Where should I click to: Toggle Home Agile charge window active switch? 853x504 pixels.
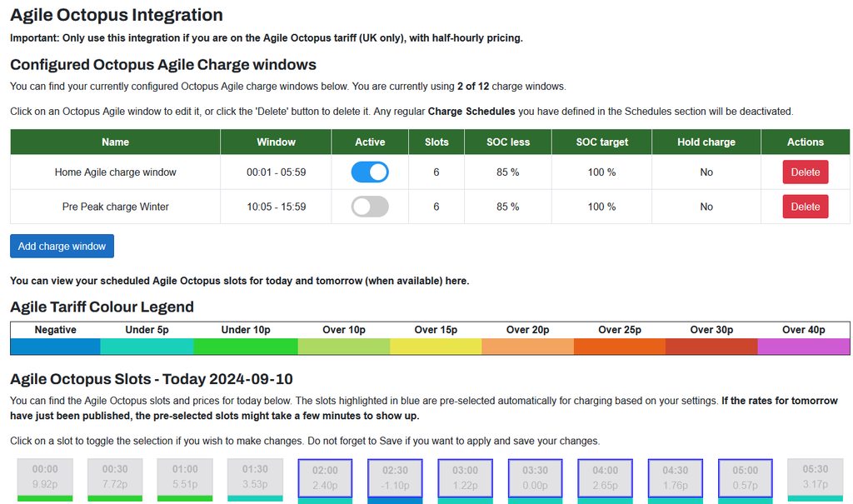pyautogui.click(x=370, y=172)
